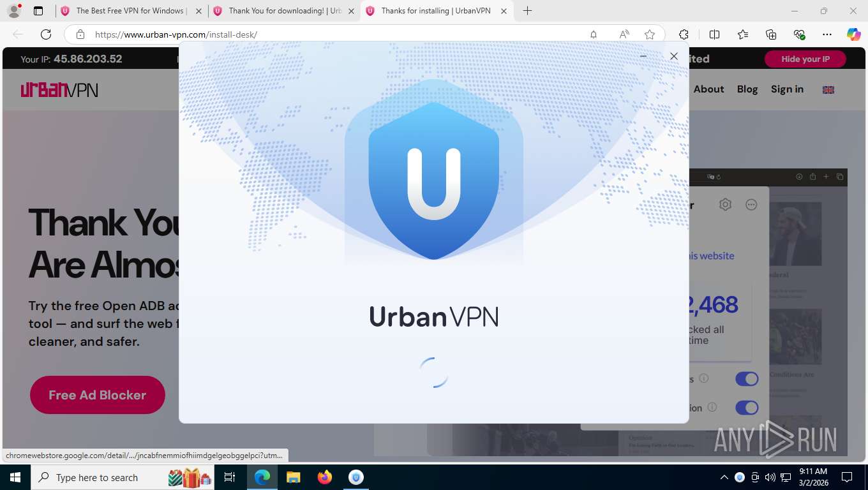Click the info icon beside lower toggle

point(712,407)
